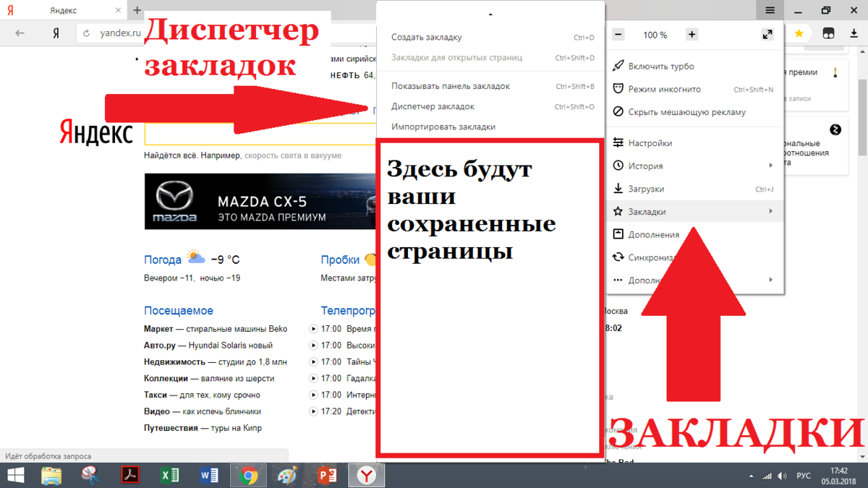Open Excel from the taskbar
The width and height of the screenshot is (868, 488).
(169, 476)
